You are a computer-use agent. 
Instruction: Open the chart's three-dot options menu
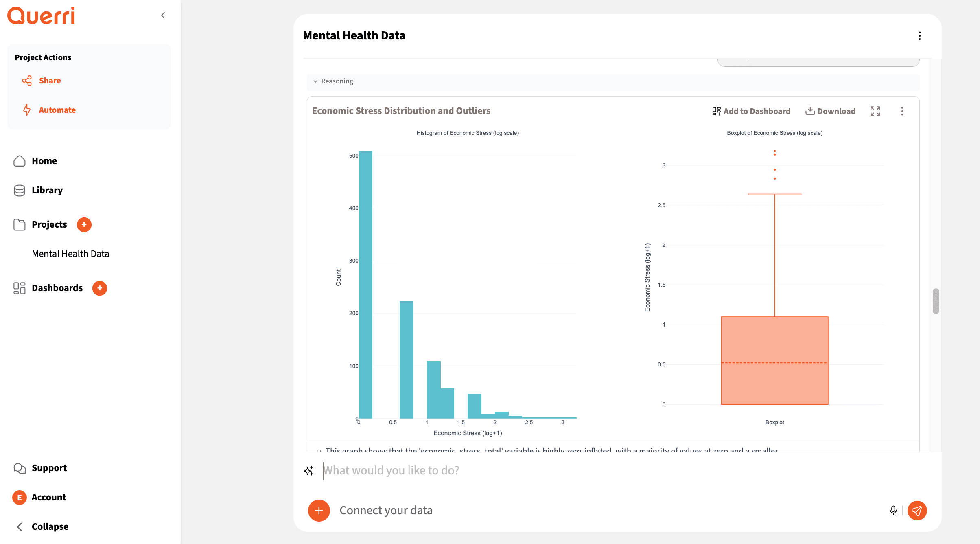[902, 111]
